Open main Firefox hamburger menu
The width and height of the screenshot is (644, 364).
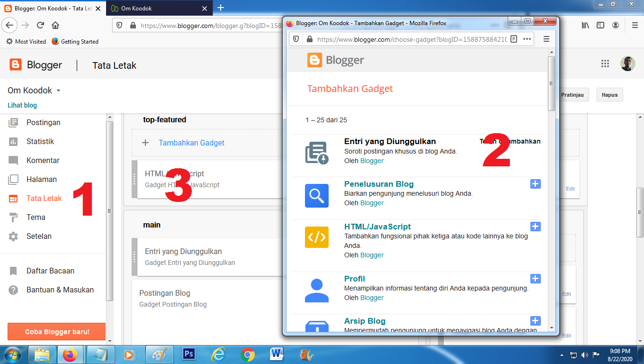click(635, 25)
